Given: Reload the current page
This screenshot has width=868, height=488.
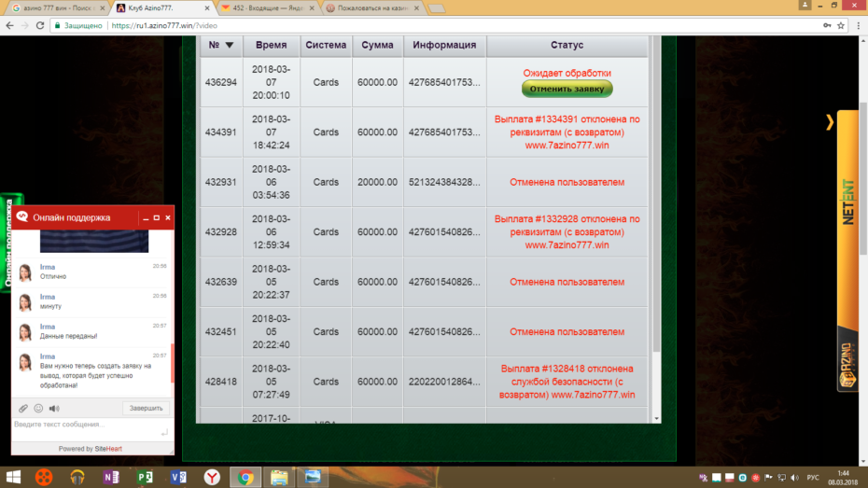Looking at the screenshot, I should coord(40,25).
